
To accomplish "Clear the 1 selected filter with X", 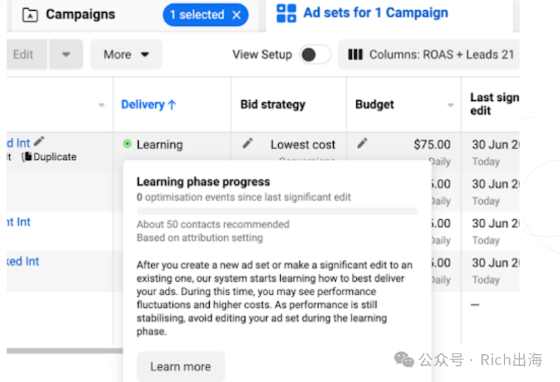I will coord(236,15).
